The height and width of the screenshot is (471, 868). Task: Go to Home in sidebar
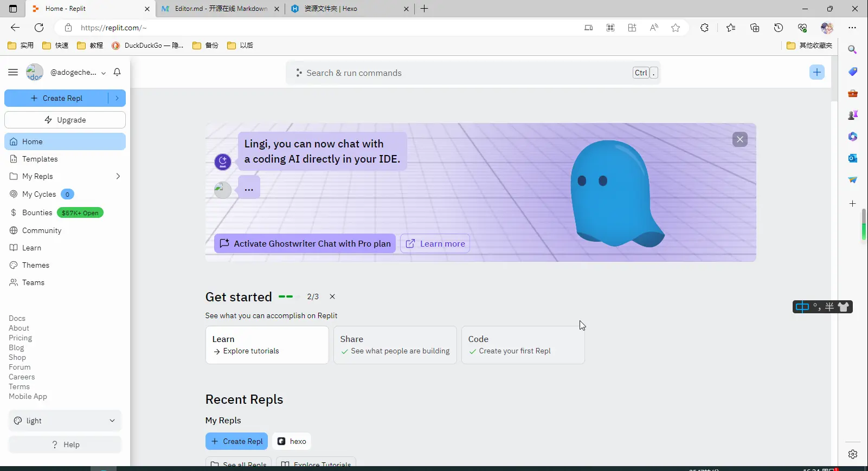[65, 141]
